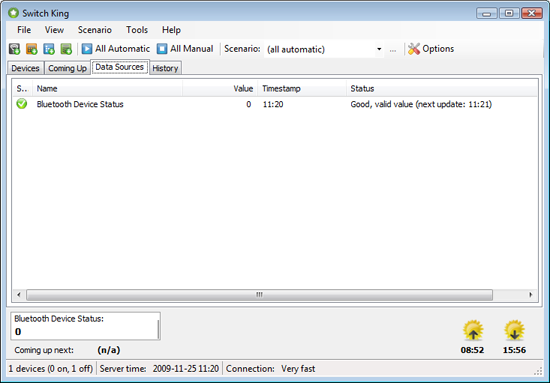Select the Data Sources tab

[120, 67]
